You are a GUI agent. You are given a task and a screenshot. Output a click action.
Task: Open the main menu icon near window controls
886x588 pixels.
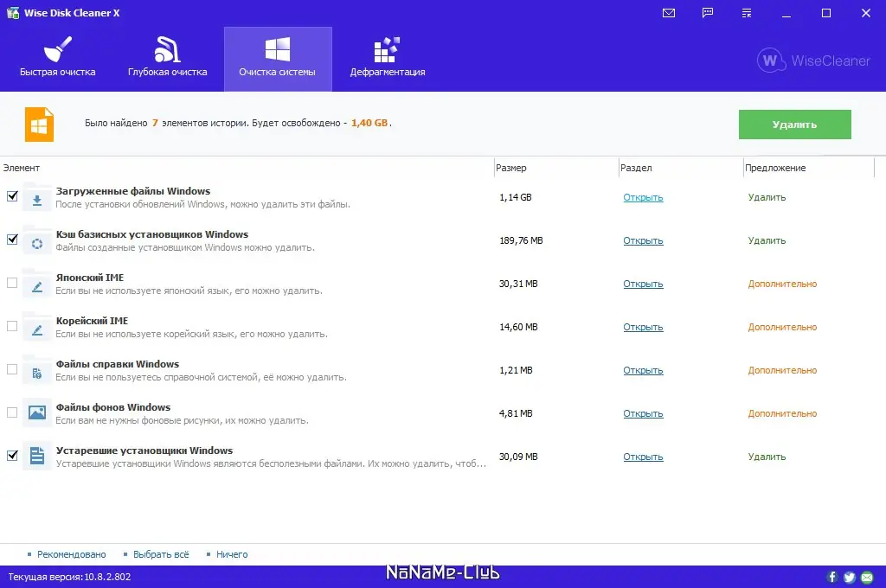click(x=747, y=13)
